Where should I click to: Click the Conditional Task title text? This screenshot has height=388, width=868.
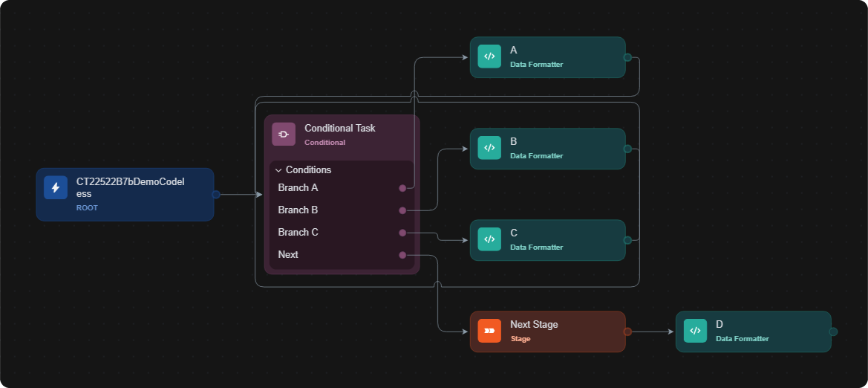[x=340, y=128]
